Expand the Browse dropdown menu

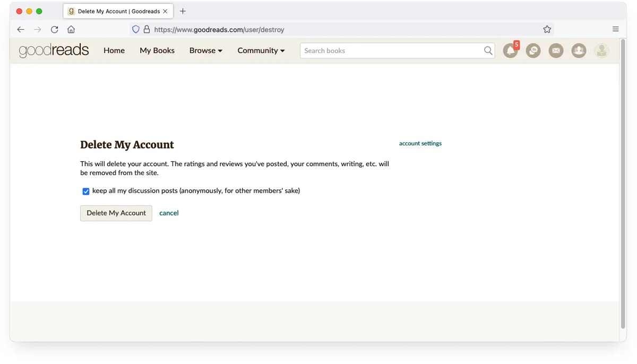coord(205,50)
